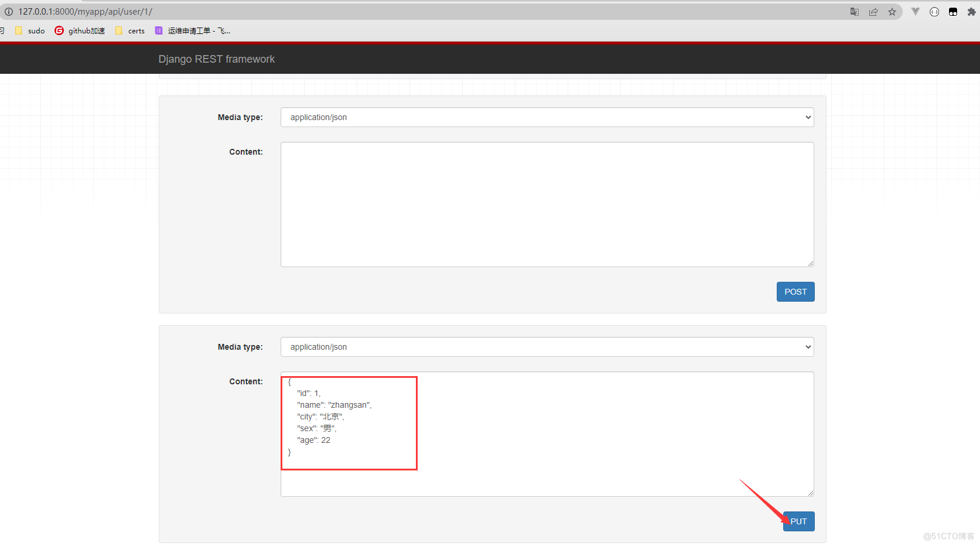
Task: Click the resize handle of PUT textarea
Action: (811, 493)
